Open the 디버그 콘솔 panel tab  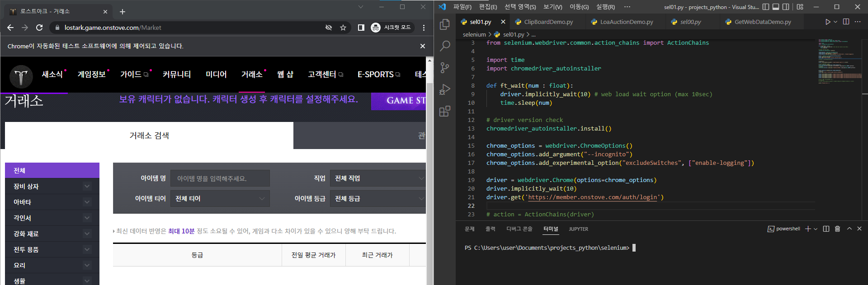519,229
